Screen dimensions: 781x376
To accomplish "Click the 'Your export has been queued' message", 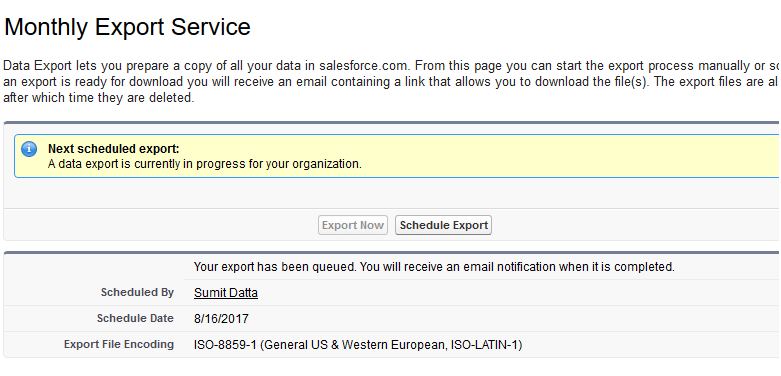I will (x=434, y=267).
